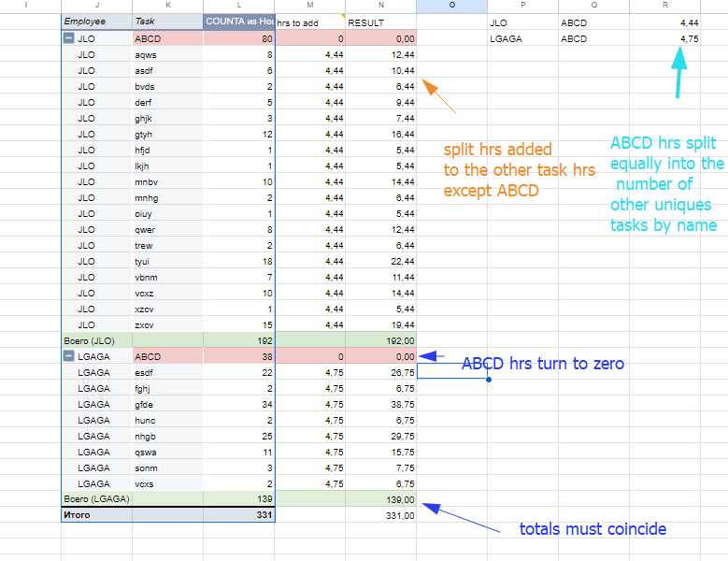This screenshot has height=561, width=728.
Task: Select the task cell 'vcxs'
Action: pyautogui.click(x=167, y=483)
